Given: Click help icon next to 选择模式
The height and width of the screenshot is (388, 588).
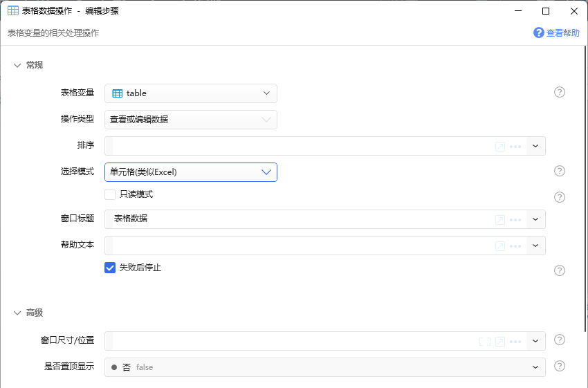Looking at the screenshot, I should 560,171.
